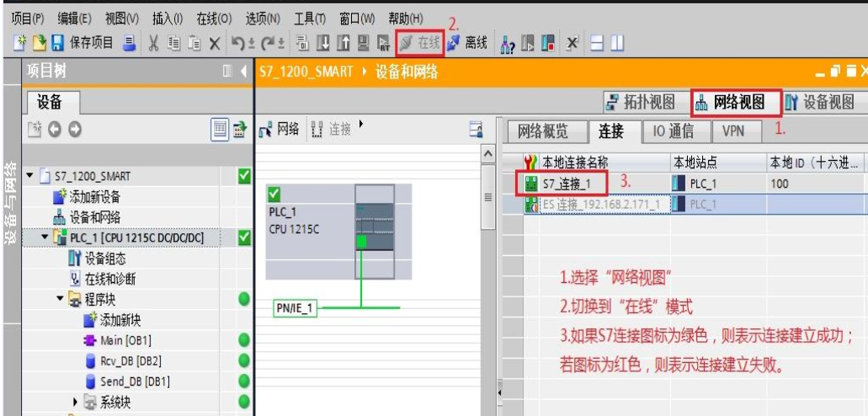The image size is (868, 416).
Task: Click the upload from device icon
Action: [x=343, y=43]
